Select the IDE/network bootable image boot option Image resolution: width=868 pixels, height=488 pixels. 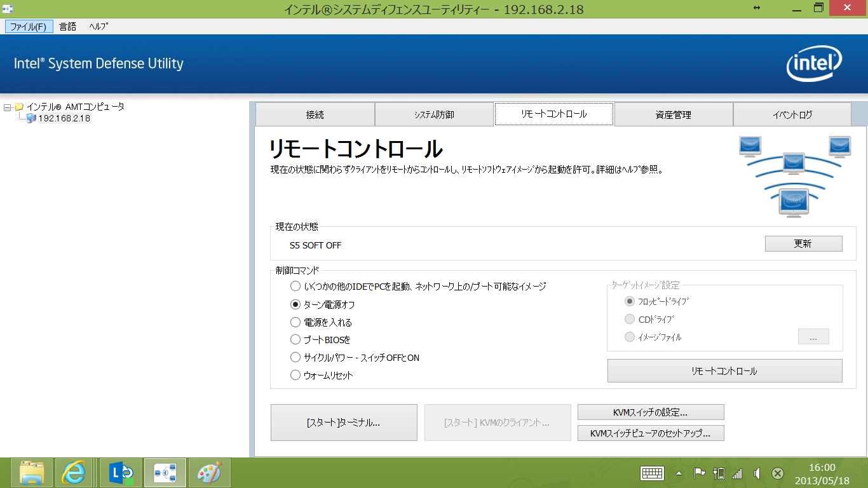(x=295, y=287)
